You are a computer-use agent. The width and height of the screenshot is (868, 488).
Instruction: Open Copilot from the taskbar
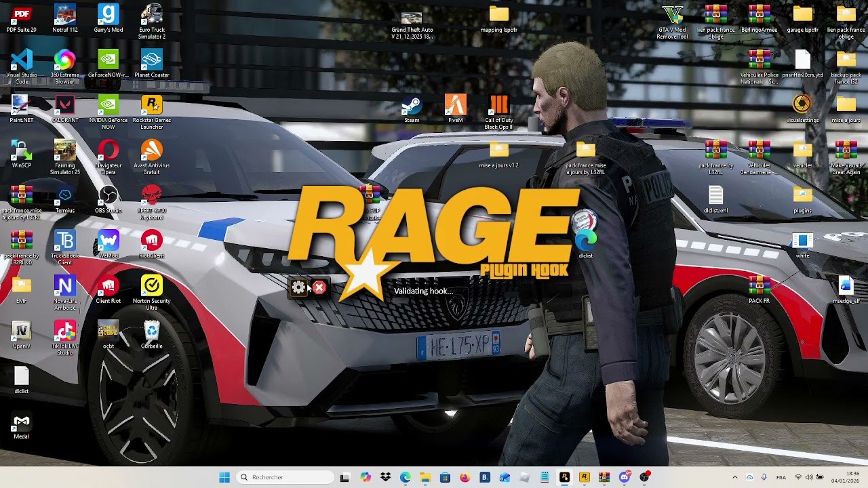pos(366,477)
